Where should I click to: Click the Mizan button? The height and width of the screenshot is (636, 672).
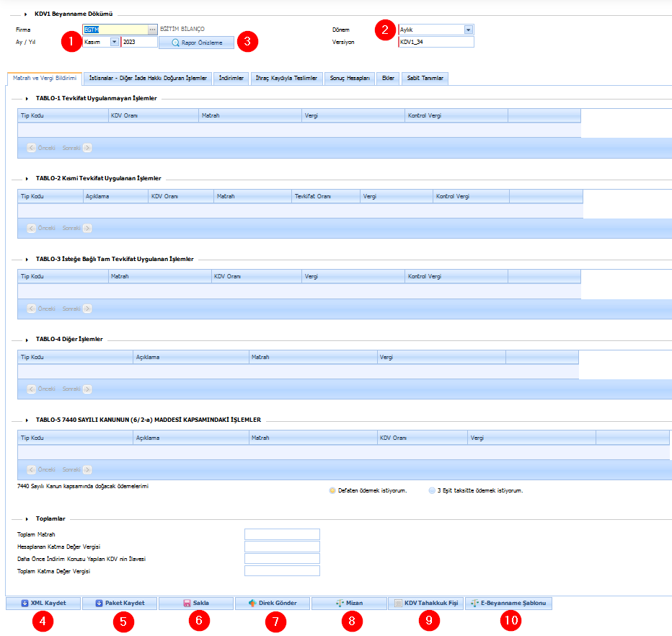pos(349,603)
